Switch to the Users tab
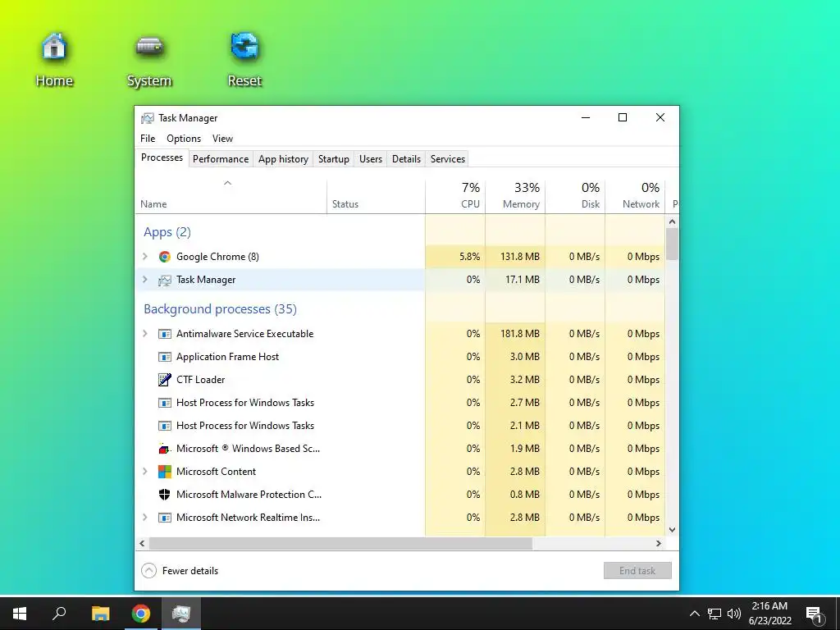The image size is (840, 630). point(371,159)
